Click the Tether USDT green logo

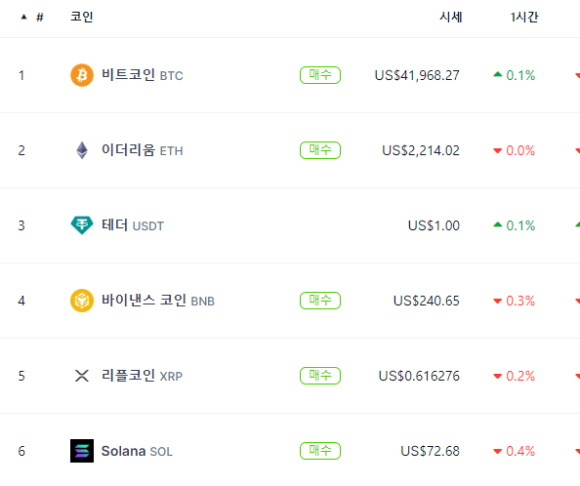coord(82,225)
